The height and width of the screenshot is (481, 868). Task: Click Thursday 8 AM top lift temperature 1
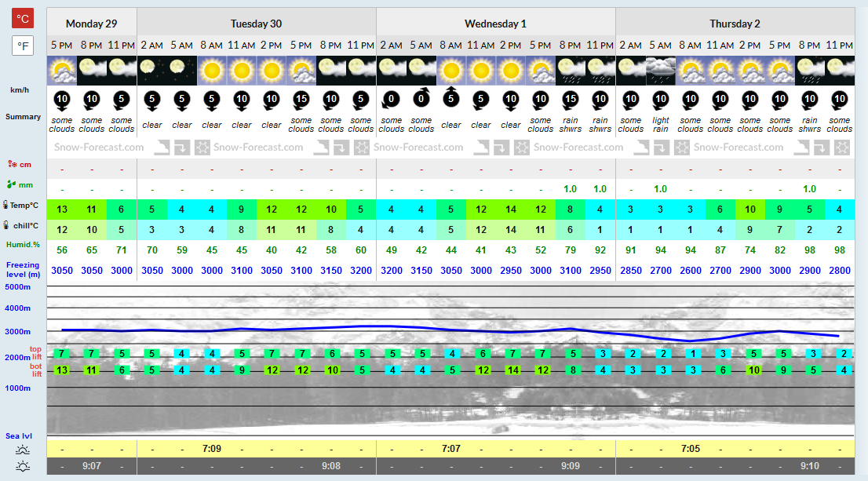pos(692,354)
